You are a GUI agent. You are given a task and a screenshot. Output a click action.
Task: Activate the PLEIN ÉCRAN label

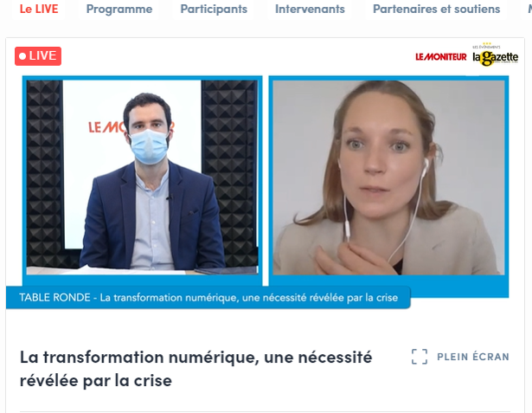point(473,357)
